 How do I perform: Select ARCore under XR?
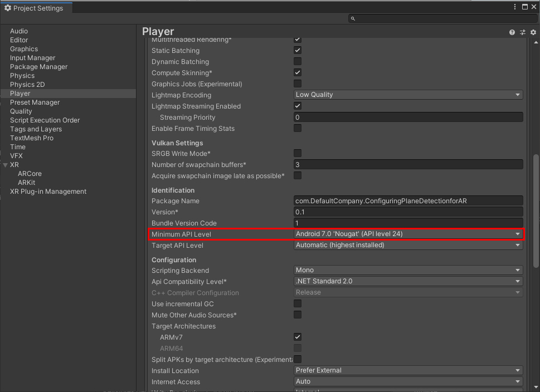tap(30, 174)
